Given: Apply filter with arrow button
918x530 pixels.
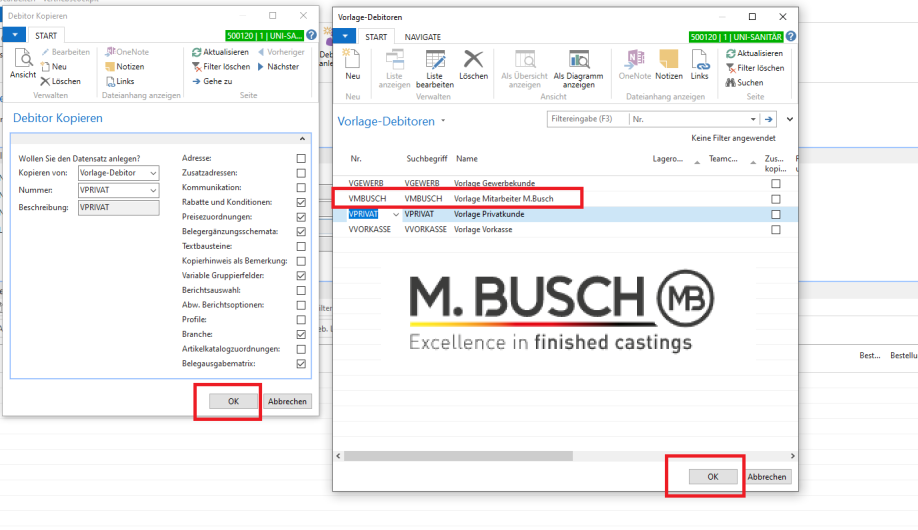Looking at the screenshot, I should coord(768,119).
